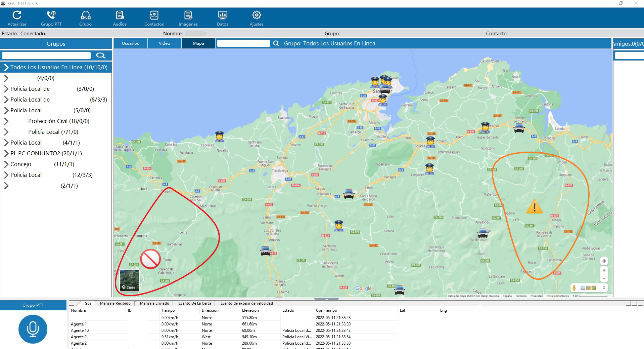Open the Grupo PTT toolbar icon
Screen dimensions: 644x349
51,15
